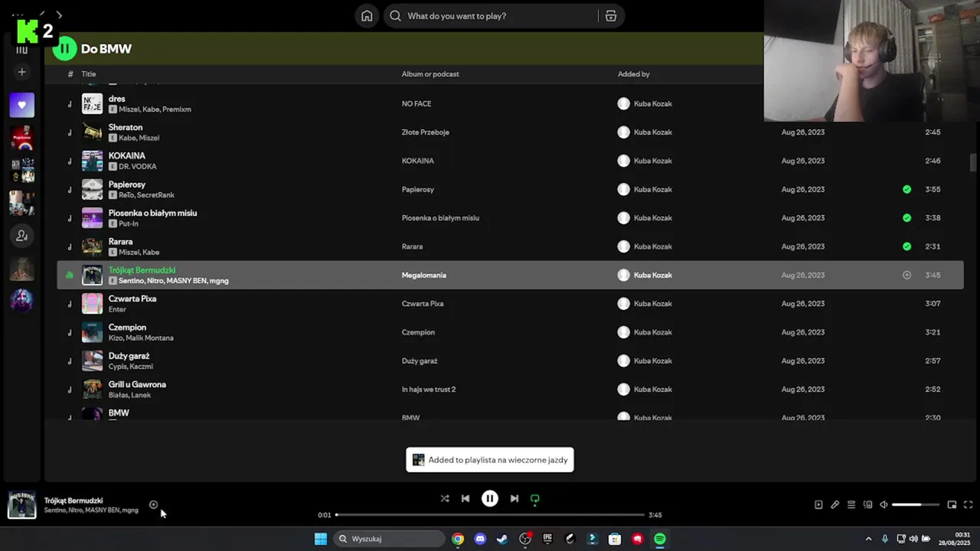This screenshot has width=980, height=551.
Task: Select the track 'Czempion'
Action: pos(127,328)
